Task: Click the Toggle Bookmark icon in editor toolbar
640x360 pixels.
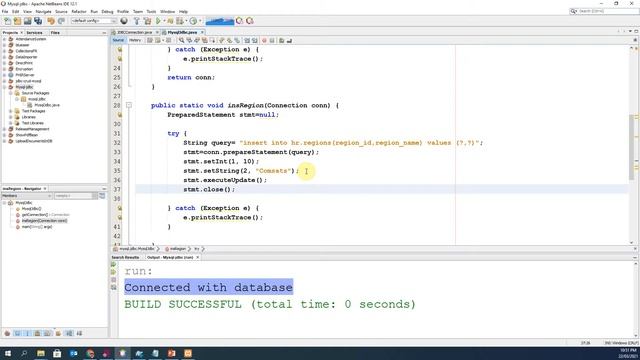Action: coord(237,40)
